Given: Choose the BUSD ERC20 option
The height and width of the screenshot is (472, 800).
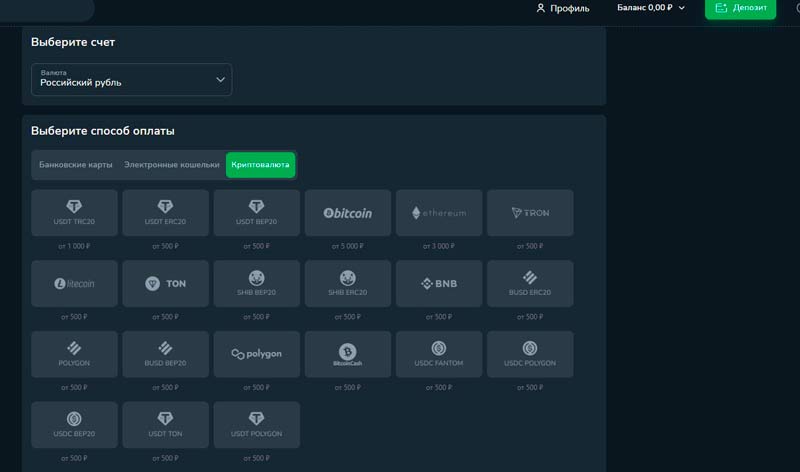Looking at the screenshot, I should pos(530,284).
